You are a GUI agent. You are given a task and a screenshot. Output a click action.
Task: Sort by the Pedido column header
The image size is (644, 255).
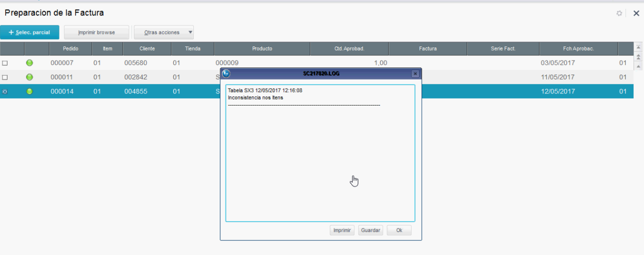click(70, 48)
